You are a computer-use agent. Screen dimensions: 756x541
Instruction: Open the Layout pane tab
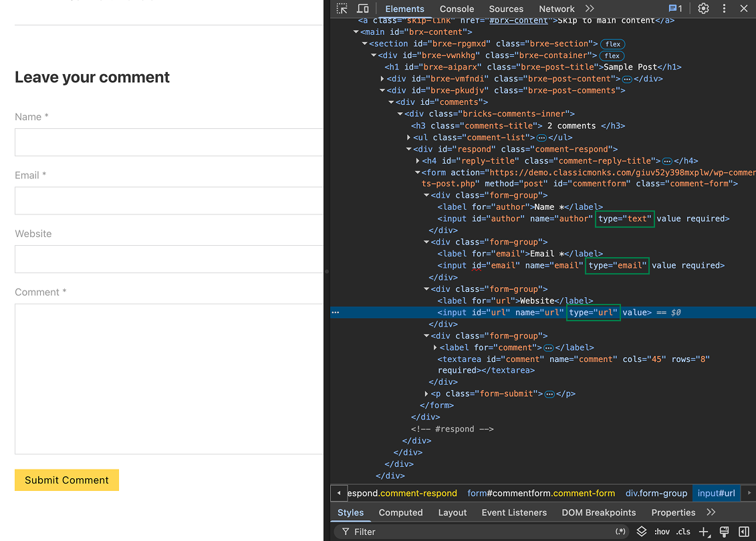pyautogui.click(x=453, y=512)
